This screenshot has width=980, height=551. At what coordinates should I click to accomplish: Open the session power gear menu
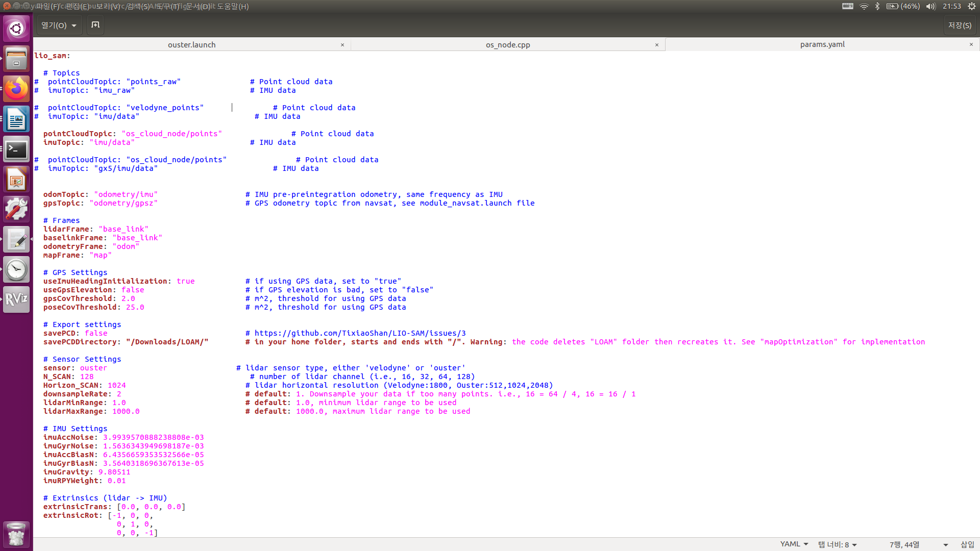pos(972,6)
